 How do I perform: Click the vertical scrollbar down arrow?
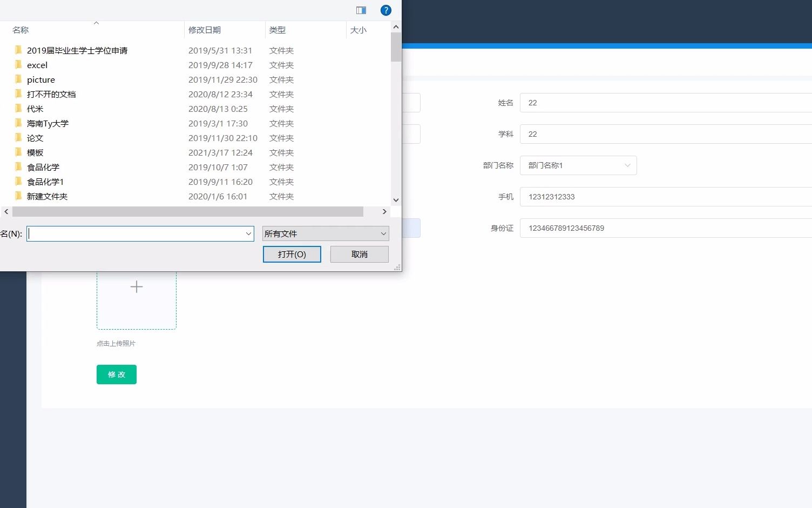[x=396, y=199]
